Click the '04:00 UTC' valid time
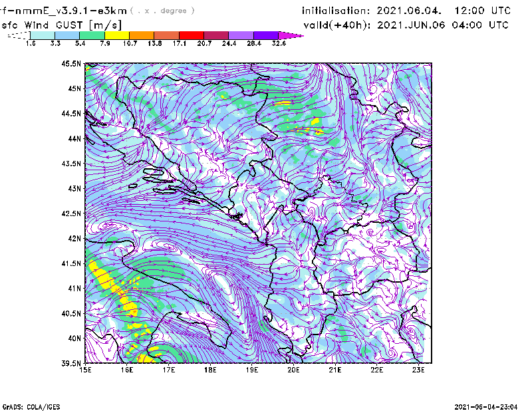This screenshot has height=411, width=532. (479, 25)
